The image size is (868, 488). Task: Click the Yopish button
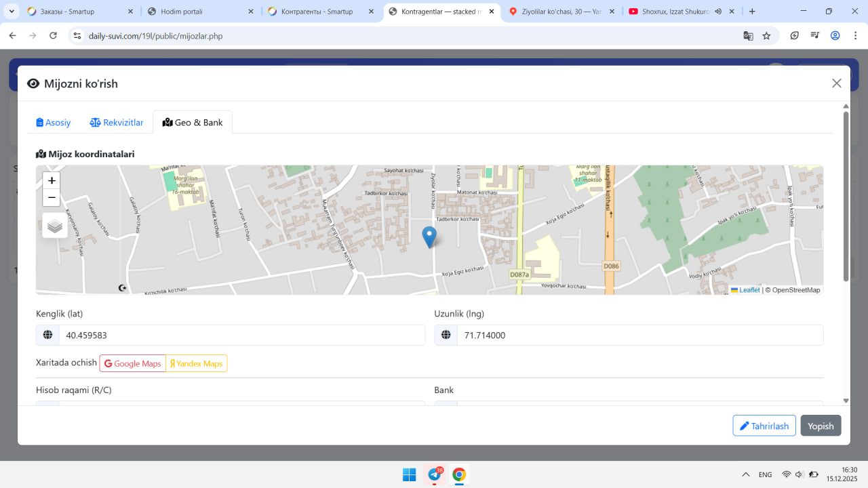(821, 426)
